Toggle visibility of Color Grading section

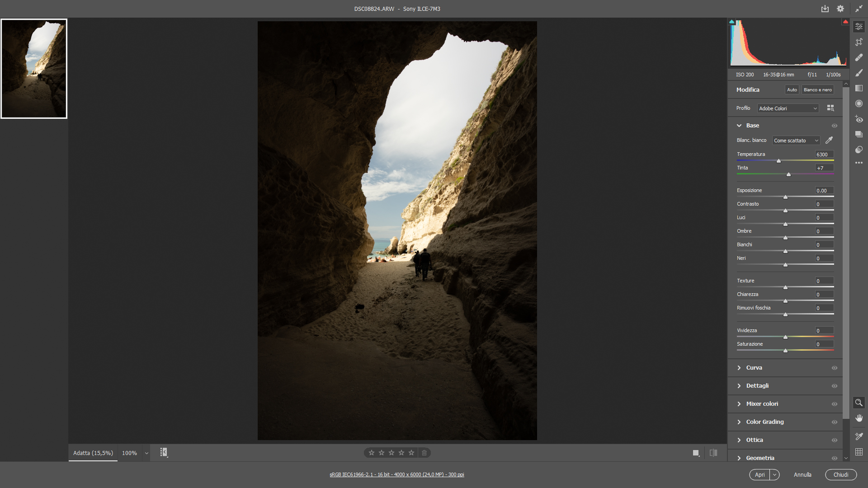pyautogui.click(x=835, y=422)
